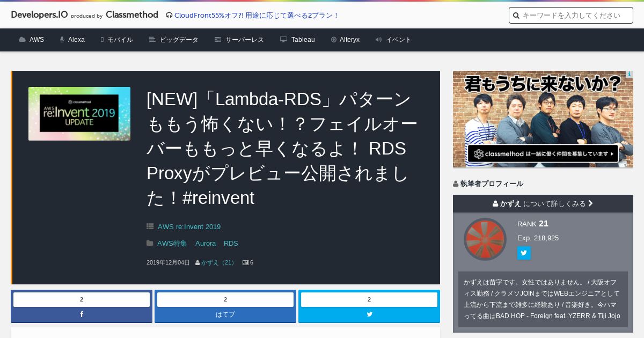The height and width of the screenshot is (338, 644).
Task: Click the Developers.IO site logo
Action: (39, 15)
